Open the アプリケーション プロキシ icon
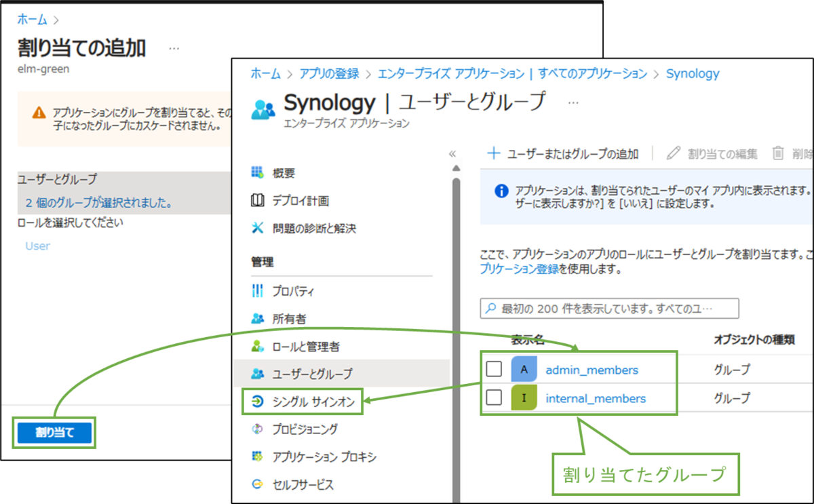Viewport: 814px width, 504px height. click(257, 457)
